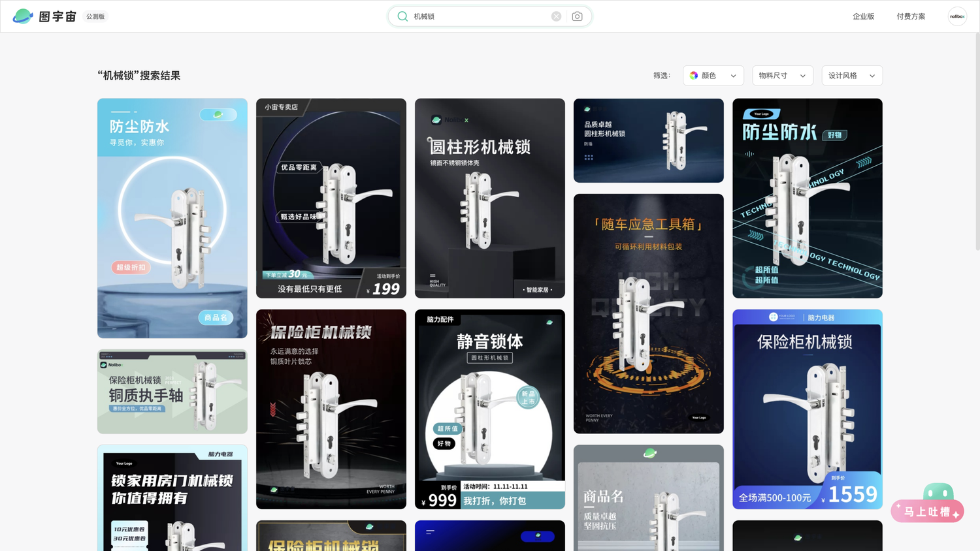Open the 铜质执手轴 green banner

point(172,392)
